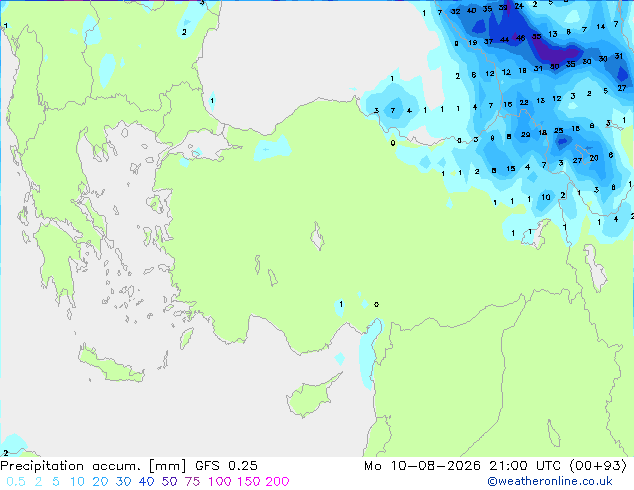The image size is (634, 490).
Task: Click the map precipitation value 25
Action: 558,131
